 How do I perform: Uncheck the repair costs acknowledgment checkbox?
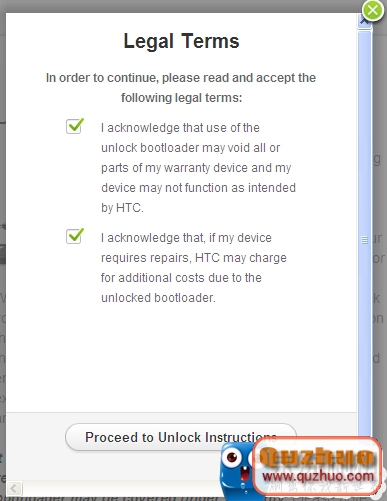point(75,236)
